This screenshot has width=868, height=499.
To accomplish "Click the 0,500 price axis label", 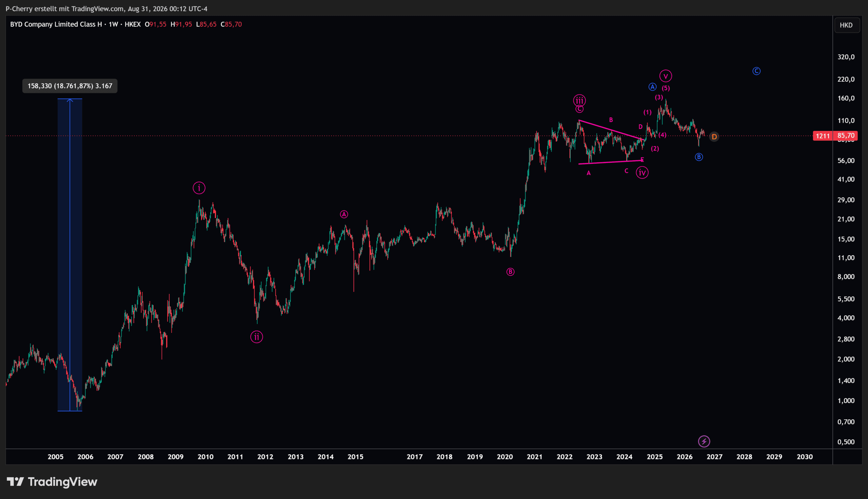I will (x=846, y=442).
